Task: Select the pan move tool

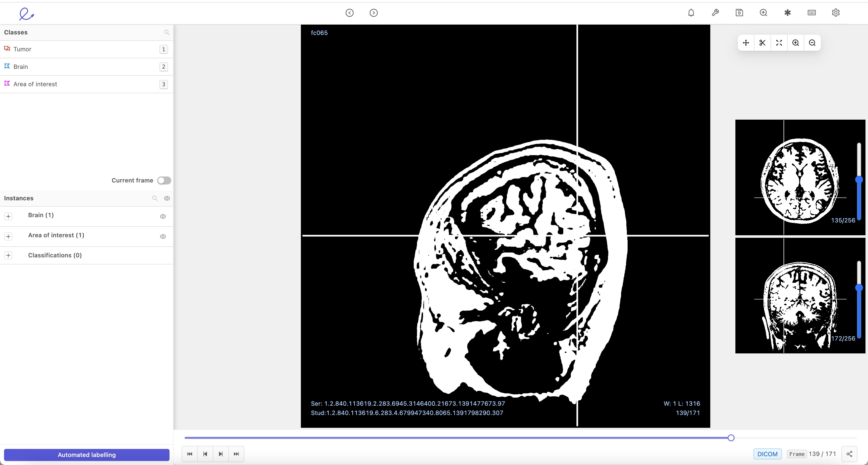Action: tap(746, 43)
